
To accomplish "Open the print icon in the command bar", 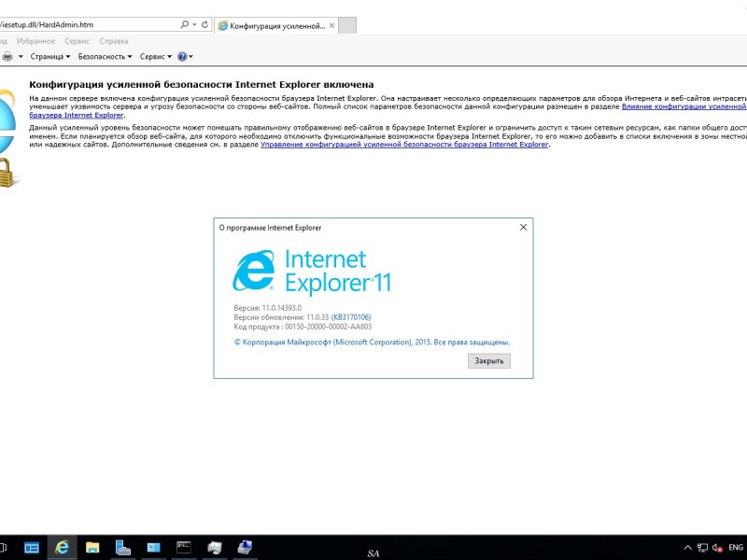I will [x=7, y=57].
